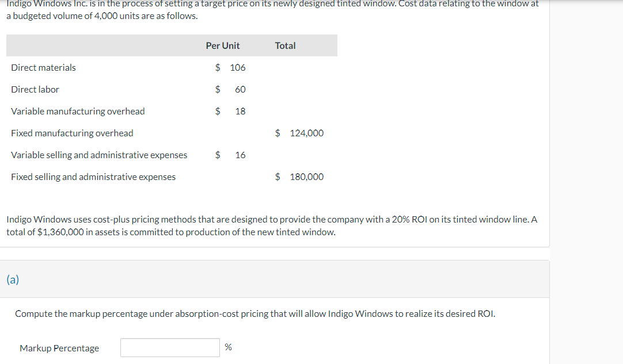
Task: Click the Markup Percentage input field
Action: [170, 348]
